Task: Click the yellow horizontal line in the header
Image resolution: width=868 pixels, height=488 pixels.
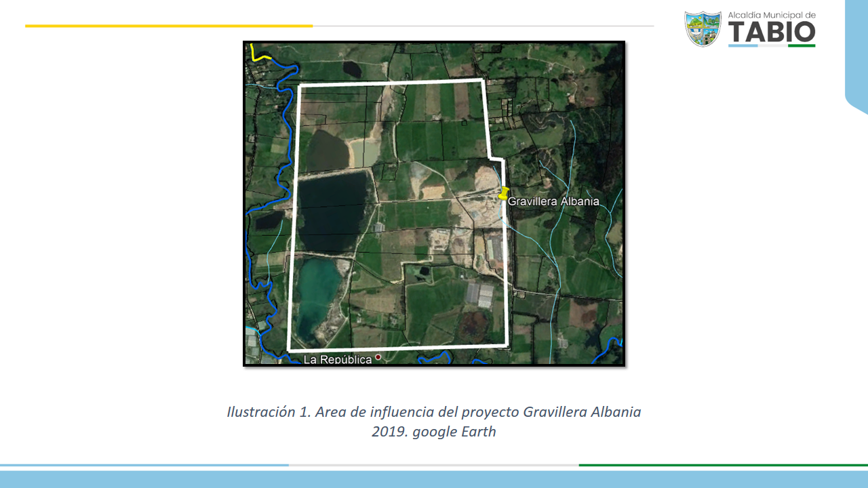Action: (169, 26)
